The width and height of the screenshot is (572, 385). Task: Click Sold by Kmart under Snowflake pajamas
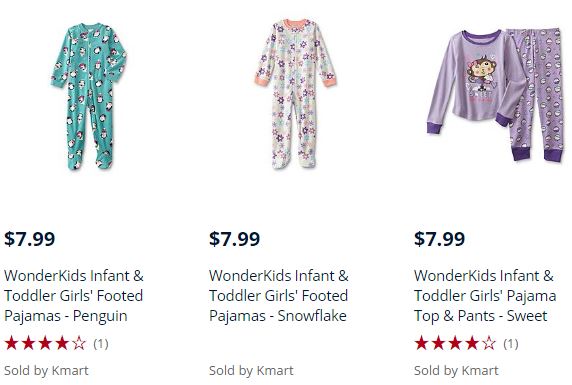[x=251, y=371]
